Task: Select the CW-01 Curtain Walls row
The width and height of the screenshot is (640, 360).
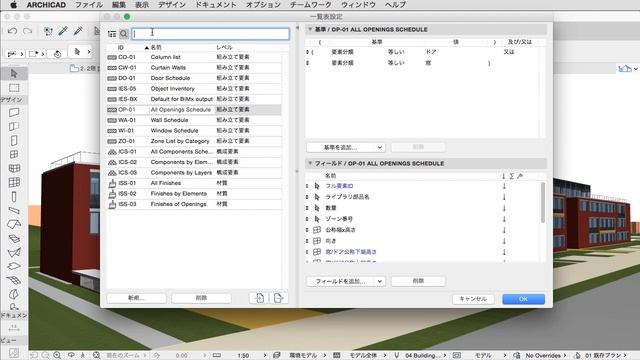Action: coord(194,68)
